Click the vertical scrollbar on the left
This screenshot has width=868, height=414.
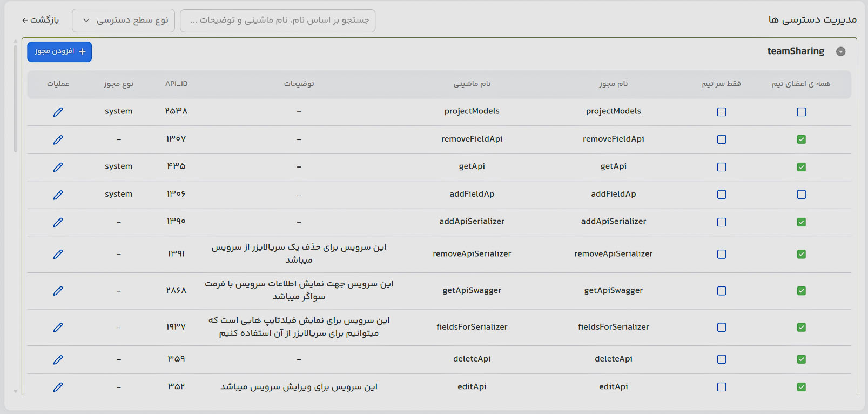[x=16, y=97]
